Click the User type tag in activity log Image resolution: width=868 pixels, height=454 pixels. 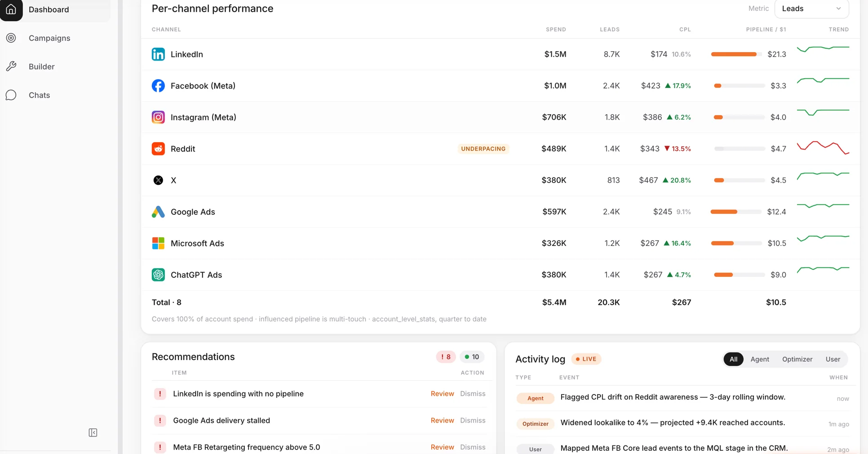535,449
